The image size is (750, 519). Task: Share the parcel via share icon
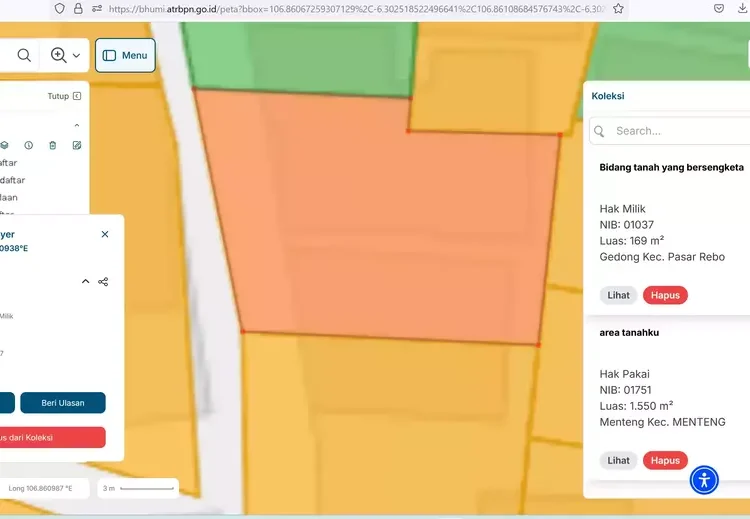(x=103, y=282)
